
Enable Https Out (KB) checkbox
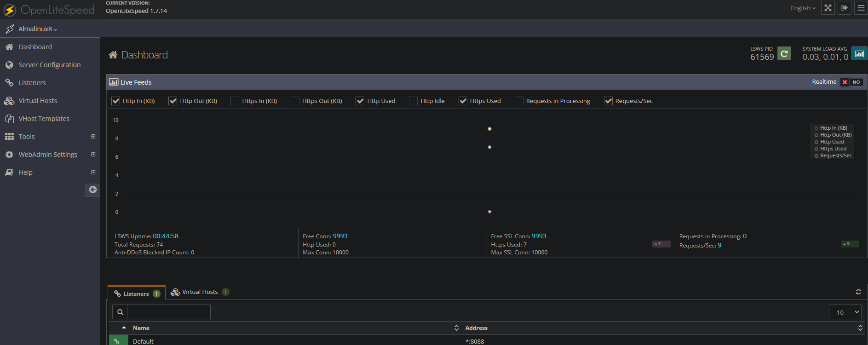tap(295, 101)
